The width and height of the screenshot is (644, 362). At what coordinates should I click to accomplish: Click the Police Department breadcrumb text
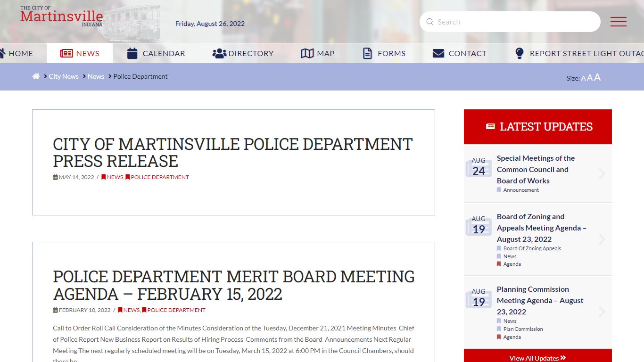pos(140,76)
